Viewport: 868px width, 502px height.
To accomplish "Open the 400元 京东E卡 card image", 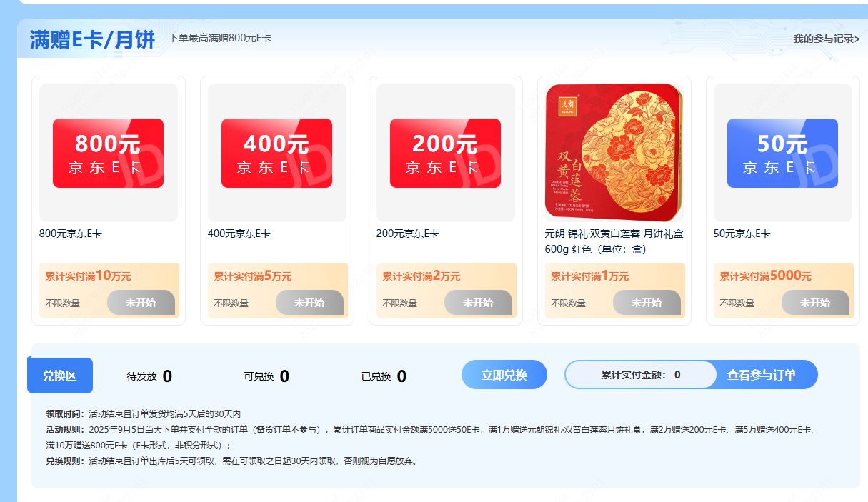I will 277,153.
